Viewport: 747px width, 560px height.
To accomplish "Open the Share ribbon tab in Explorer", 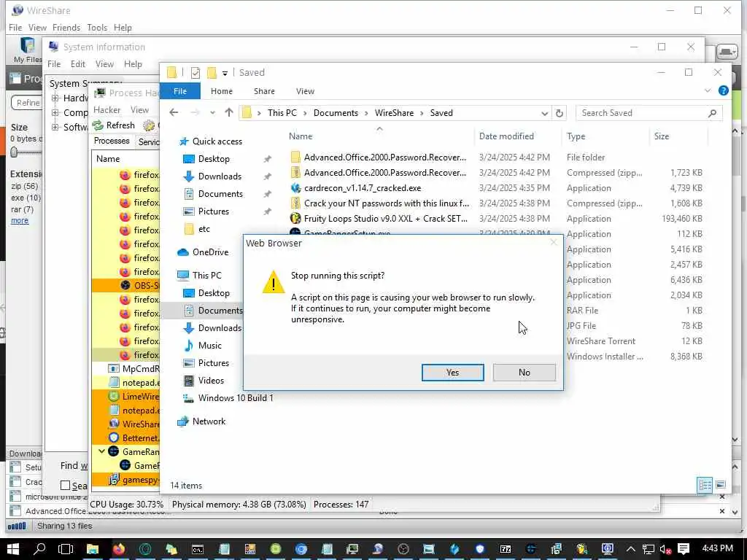I will 264,91.
